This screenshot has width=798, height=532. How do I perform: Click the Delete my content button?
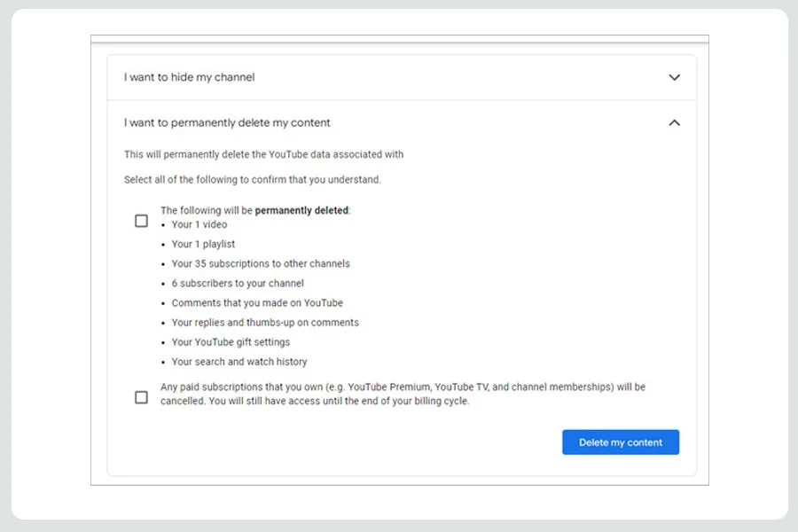[x=621, y=442]
